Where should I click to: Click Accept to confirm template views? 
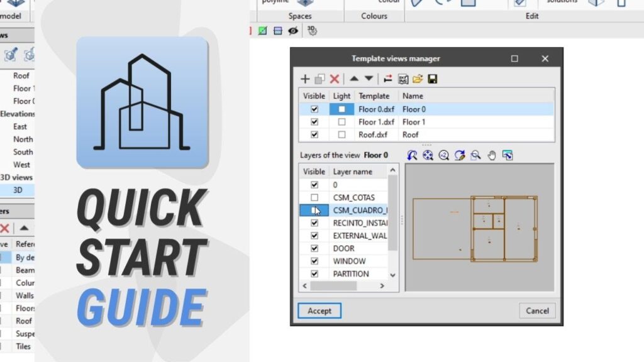tap(319, 310)
